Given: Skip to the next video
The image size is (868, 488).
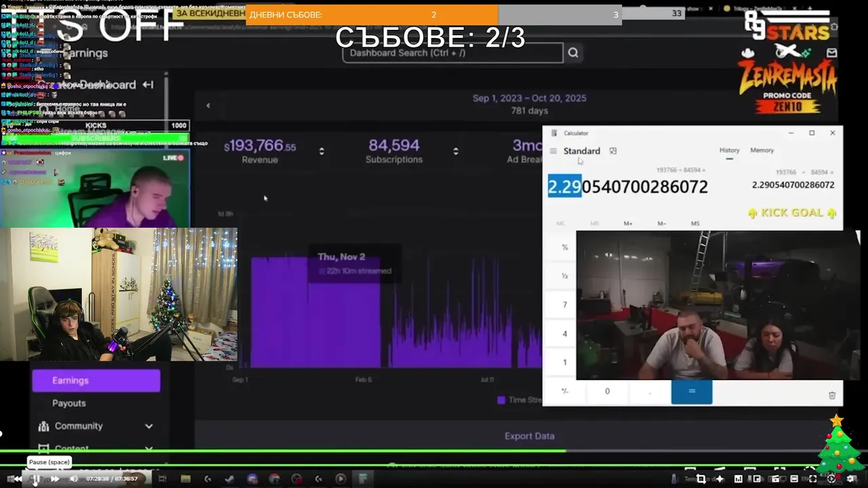Looking at the screenshot, I should point(55,479).
